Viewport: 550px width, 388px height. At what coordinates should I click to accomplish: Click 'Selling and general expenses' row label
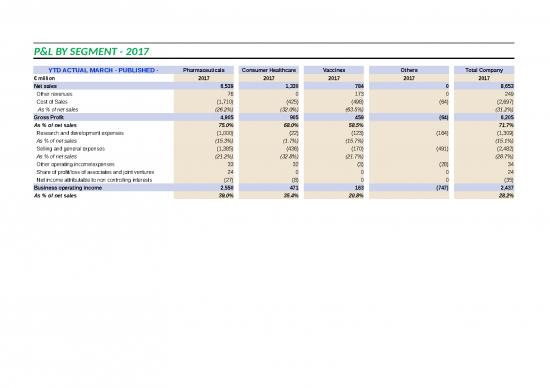coord(71,149)
